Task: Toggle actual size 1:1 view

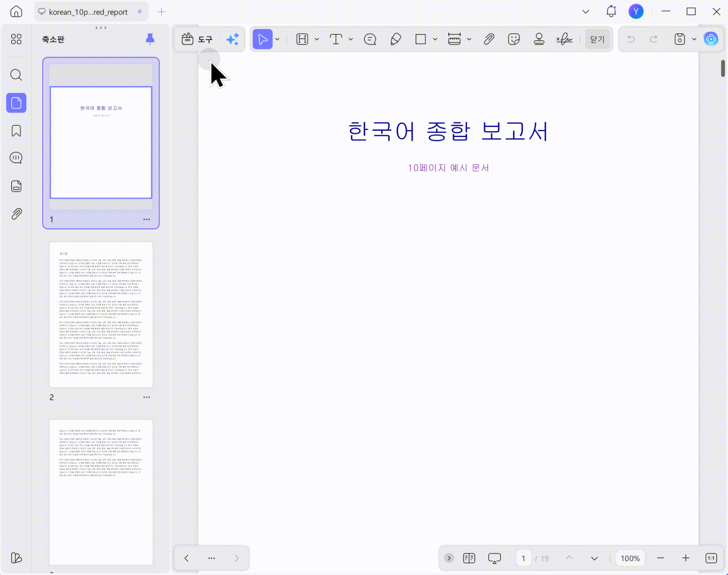Action: (x=711, y=558)
